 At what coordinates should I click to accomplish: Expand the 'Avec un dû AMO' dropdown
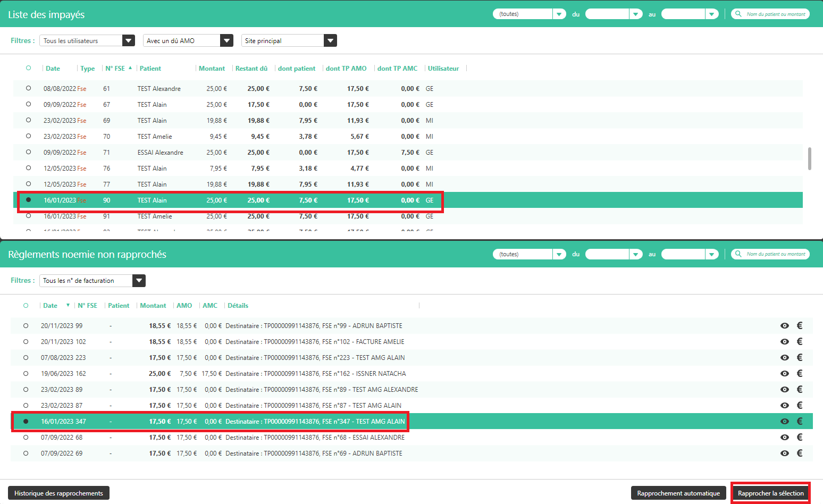226,40
